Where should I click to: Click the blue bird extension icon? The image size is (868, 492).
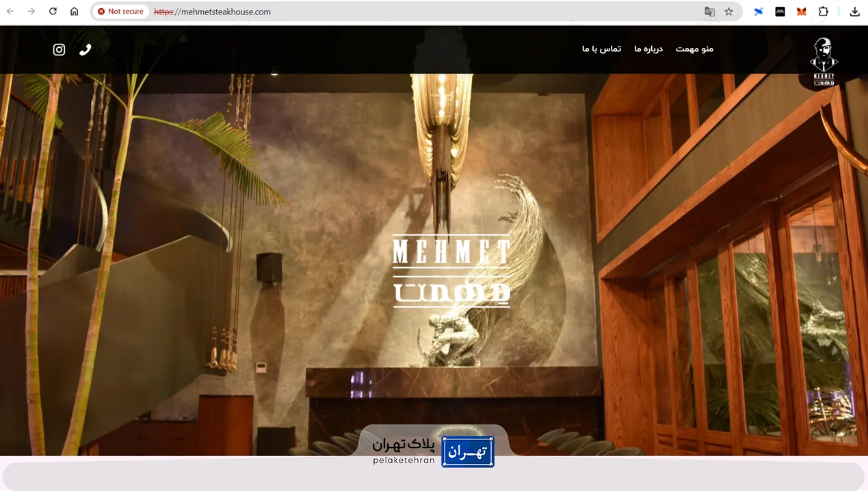point(759,12)
